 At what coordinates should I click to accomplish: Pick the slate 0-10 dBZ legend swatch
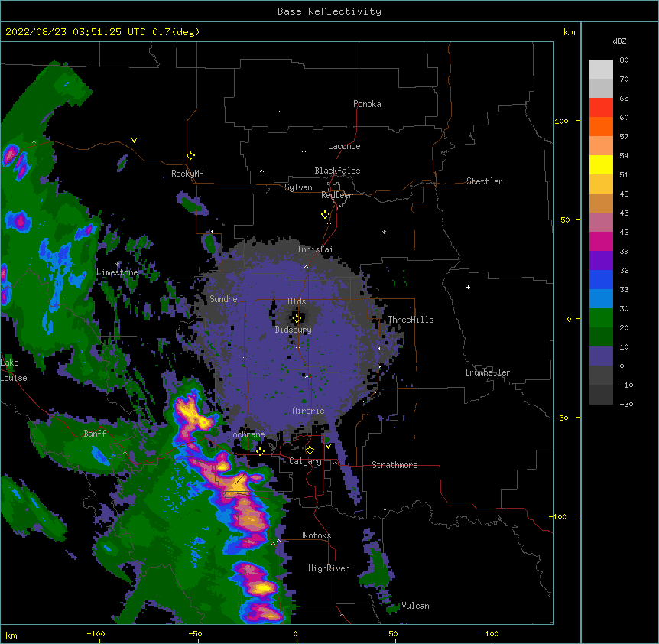(x=601, y=356)
